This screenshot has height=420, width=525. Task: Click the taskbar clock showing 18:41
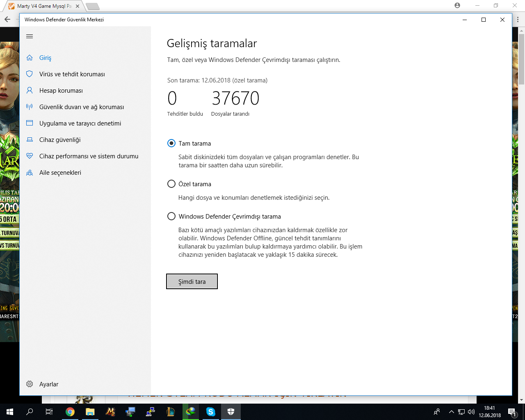click(489, 412)
